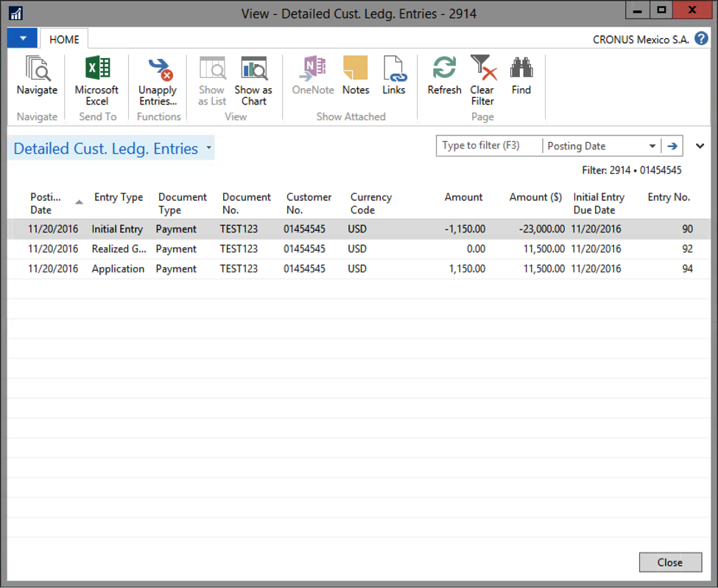Select the Realized G... entry type cell
Image resolution: width=718 pixels, height=588 pixels.
pyautogui.click(x=119, y=249)
